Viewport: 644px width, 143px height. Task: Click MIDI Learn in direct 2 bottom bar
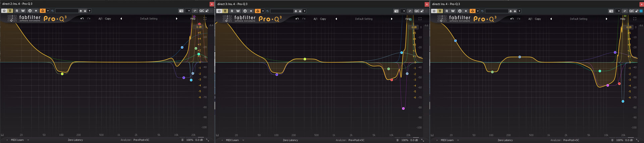click(17, 140)
